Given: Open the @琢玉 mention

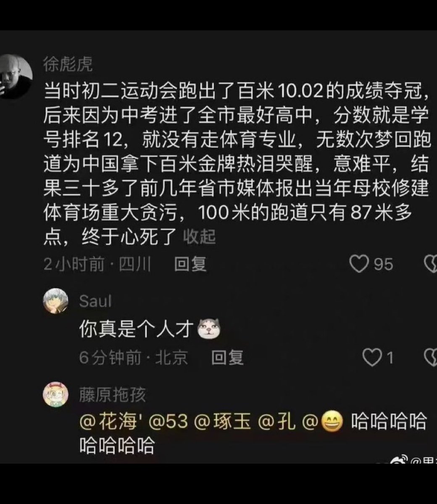Looking at the screenshot, I should point(222,422).
